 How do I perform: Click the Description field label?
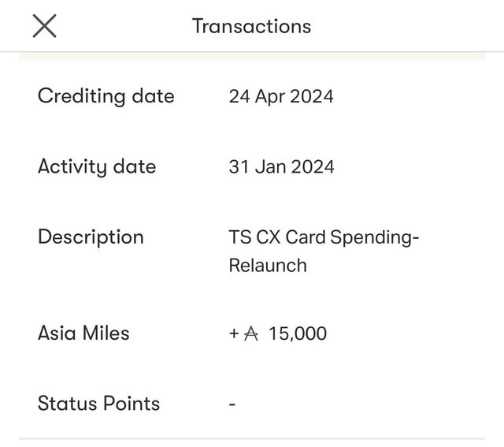pyautogui.click(x=91, y=237)
